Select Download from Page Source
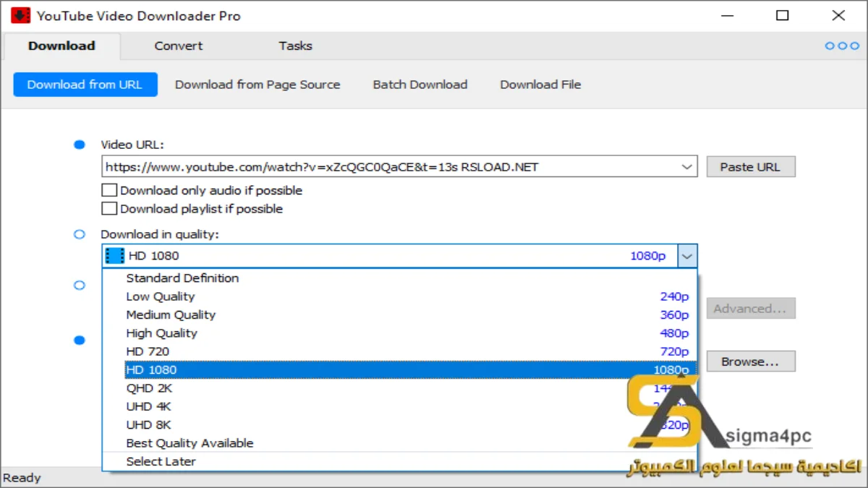Image resolution: width=868 pixels, height=488 pixels. 258,85
